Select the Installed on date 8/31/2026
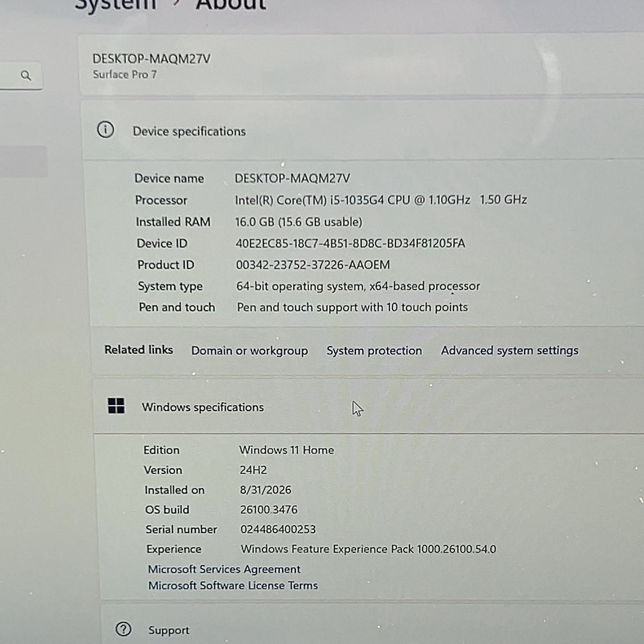This screenshot has width=644, height=644. click(x=266, y=490)
